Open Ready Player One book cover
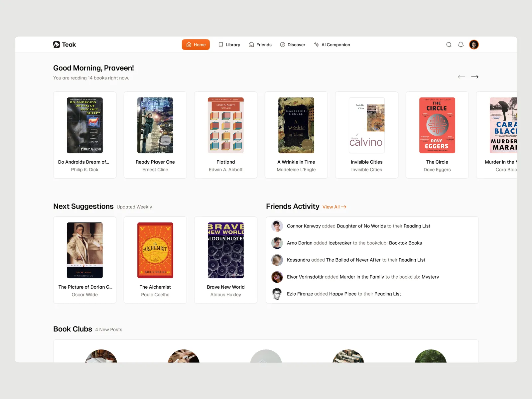The image size is (532, 399). pyautogui.click(x=155, y=125)
